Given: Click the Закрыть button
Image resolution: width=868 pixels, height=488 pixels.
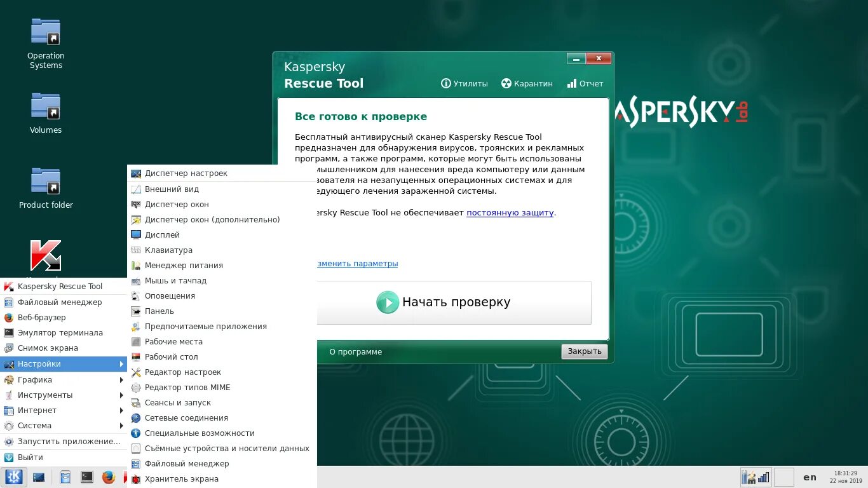Looking at the screenshot, I should (585, 351).
